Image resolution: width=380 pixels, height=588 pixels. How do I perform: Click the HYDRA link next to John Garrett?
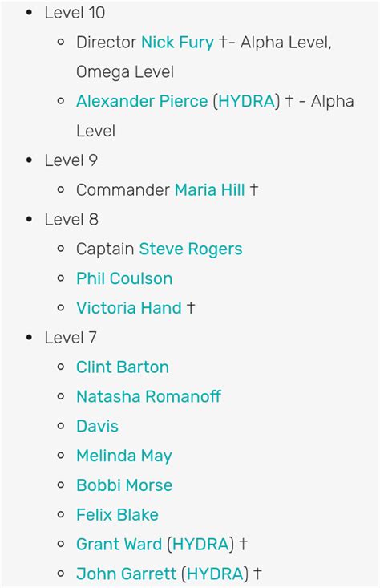215,574
